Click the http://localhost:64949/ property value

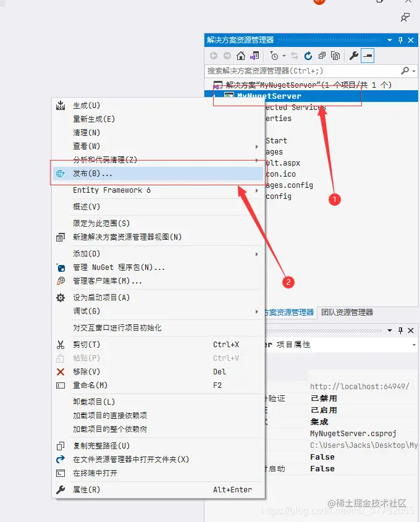359,387
